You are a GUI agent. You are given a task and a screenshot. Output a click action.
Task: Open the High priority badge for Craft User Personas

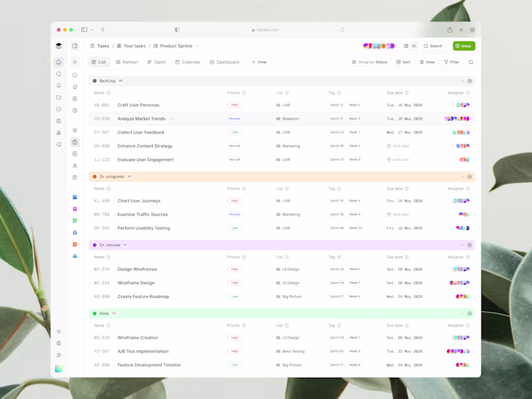click(x=235, y=105)
